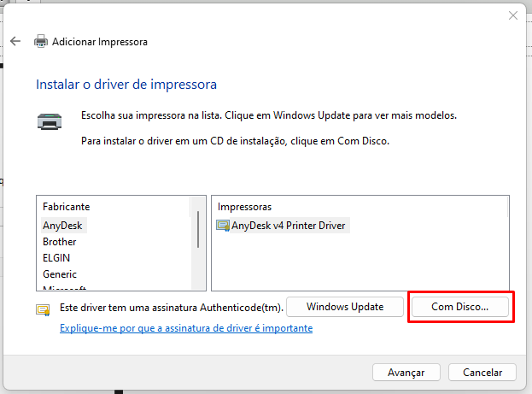Click the AnyDesk v4 Printer Driver icon

(224, 226)
